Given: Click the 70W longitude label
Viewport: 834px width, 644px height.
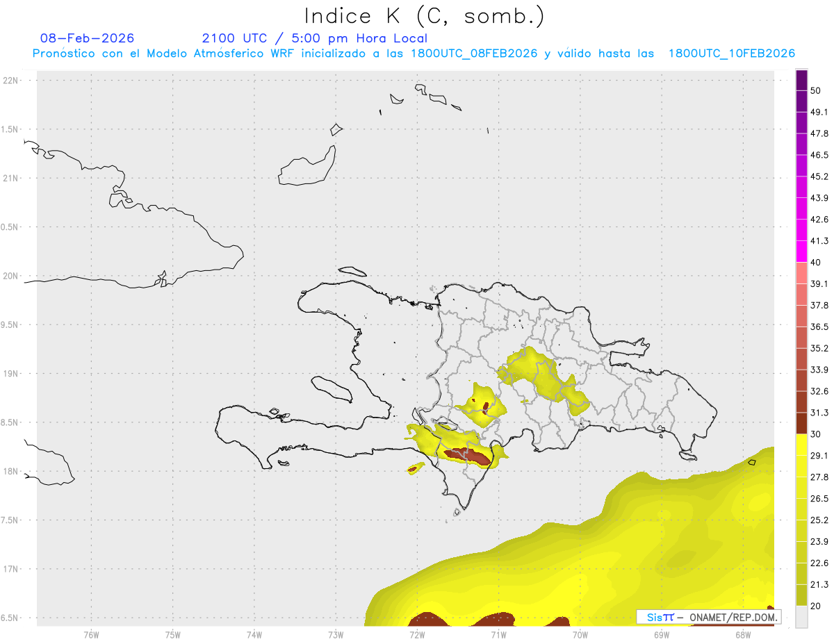Looking at the screenshot, I should (580, 635).
